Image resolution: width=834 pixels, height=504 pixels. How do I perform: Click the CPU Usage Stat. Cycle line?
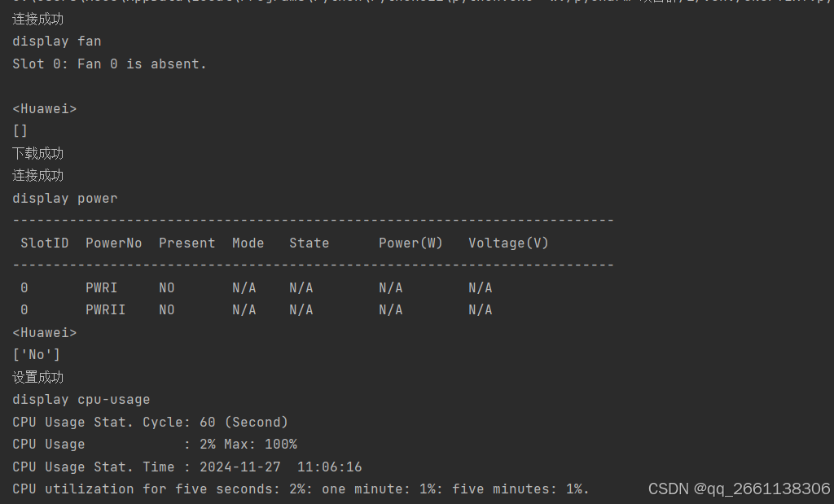[x=150, y=422]
